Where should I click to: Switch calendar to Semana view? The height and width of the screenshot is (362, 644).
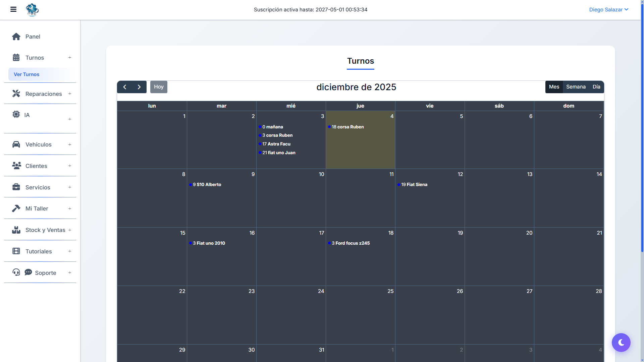click(576, 87)
